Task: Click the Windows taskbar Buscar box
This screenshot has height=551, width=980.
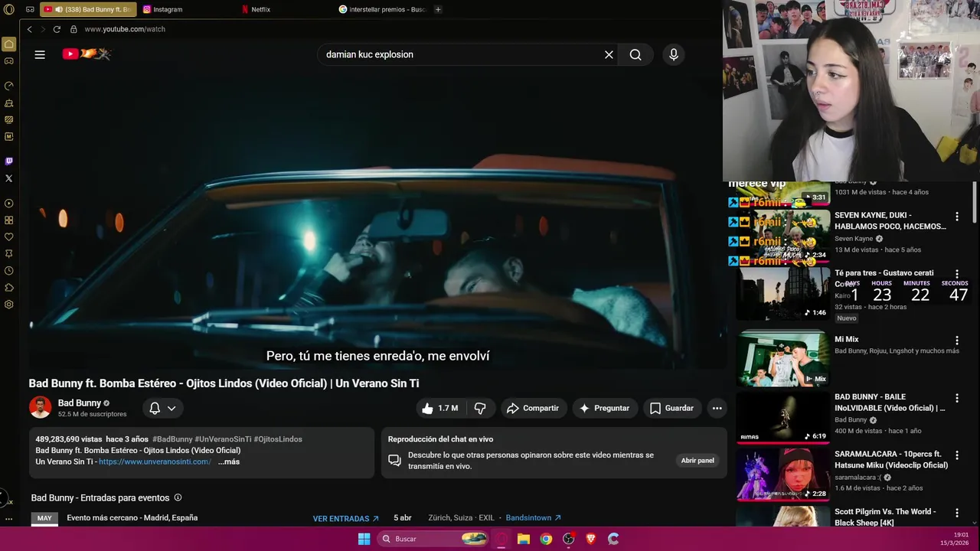Action: (x=434, y=539)
